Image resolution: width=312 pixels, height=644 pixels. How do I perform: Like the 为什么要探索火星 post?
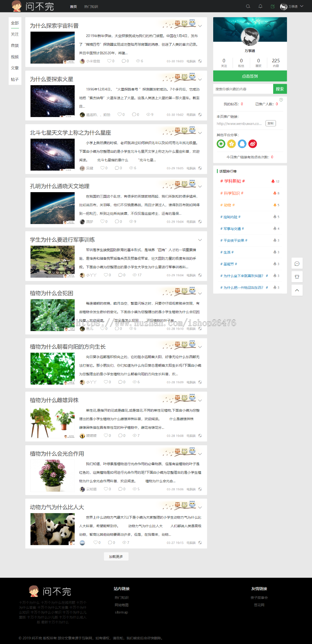pyautogui.click(x=120, y=115)
